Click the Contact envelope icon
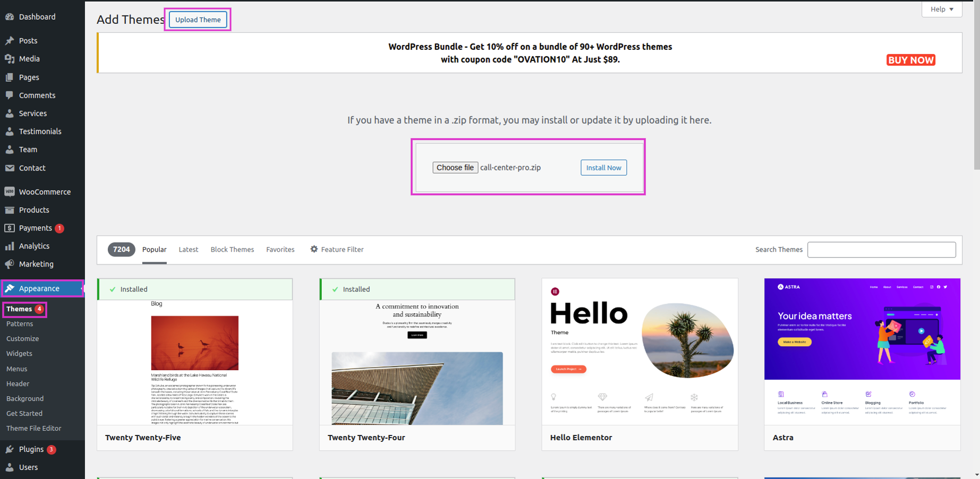 click(x=10, y=168)
